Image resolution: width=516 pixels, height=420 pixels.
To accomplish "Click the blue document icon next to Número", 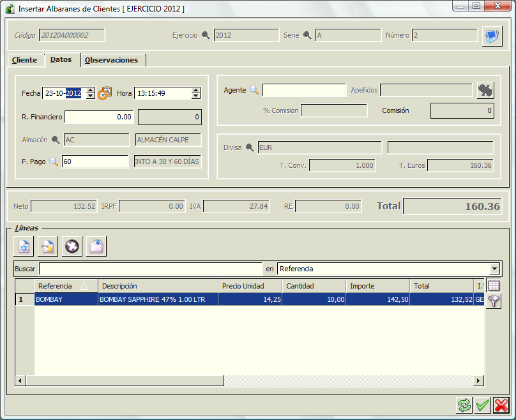I will 492,36.
